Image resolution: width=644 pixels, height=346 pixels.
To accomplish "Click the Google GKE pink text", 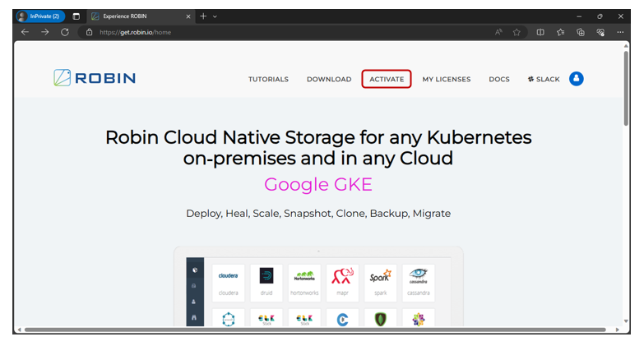I will [318, 184].
